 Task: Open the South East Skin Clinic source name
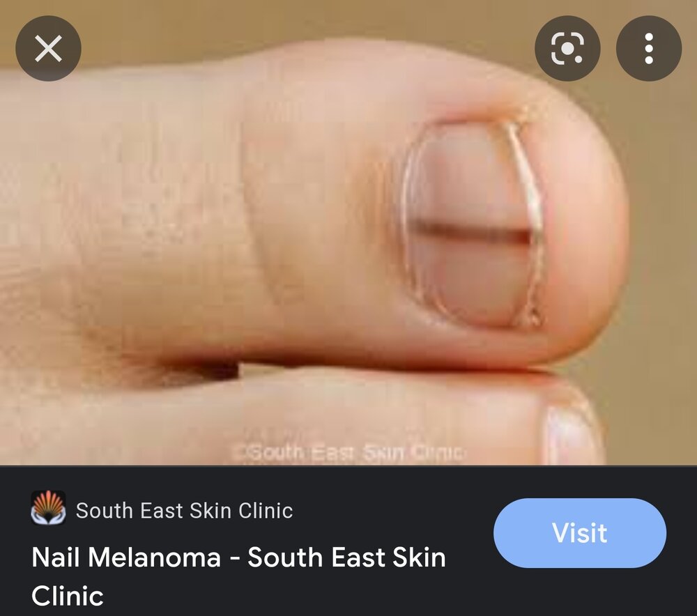pyautogui.click(x=184, y=510)
